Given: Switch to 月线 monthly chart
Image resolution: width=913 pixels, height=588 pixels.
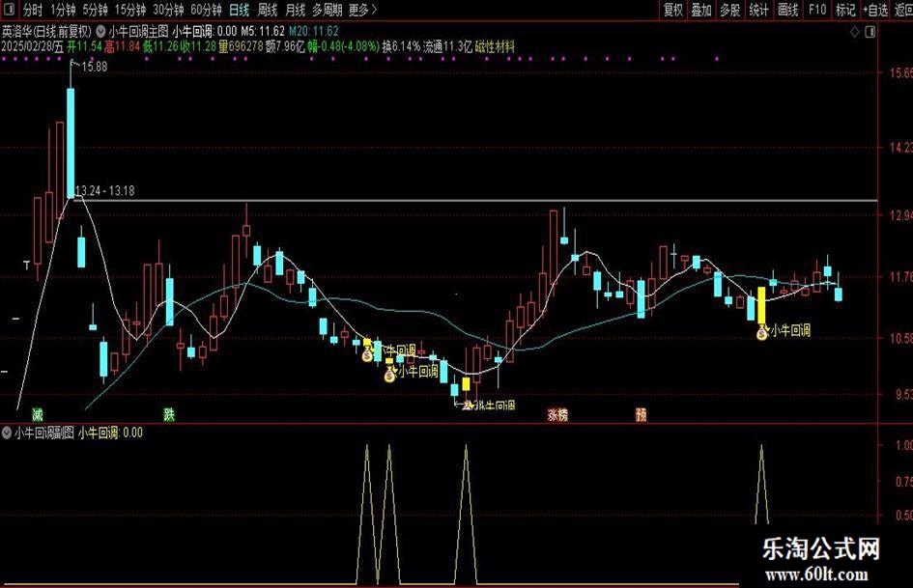Looking at the screenshot, I should (x=296, y=10).
